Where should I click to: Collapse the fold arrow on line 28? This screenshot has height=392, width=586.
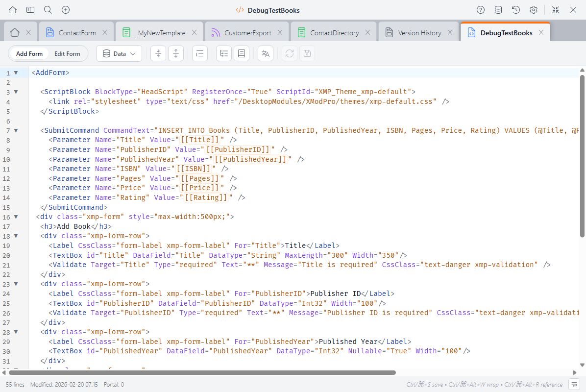[x=16, y=332]
